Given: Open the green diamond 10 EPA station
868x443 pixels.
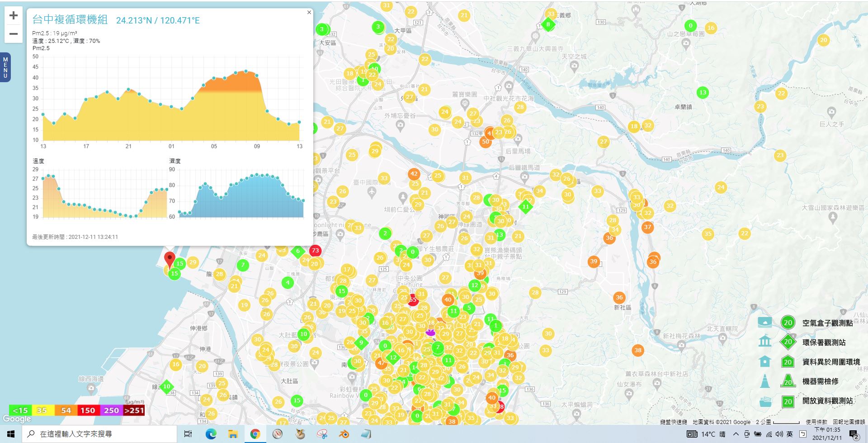Looking at the screenshot, I should pyautogui.click(x=166, y=387).
